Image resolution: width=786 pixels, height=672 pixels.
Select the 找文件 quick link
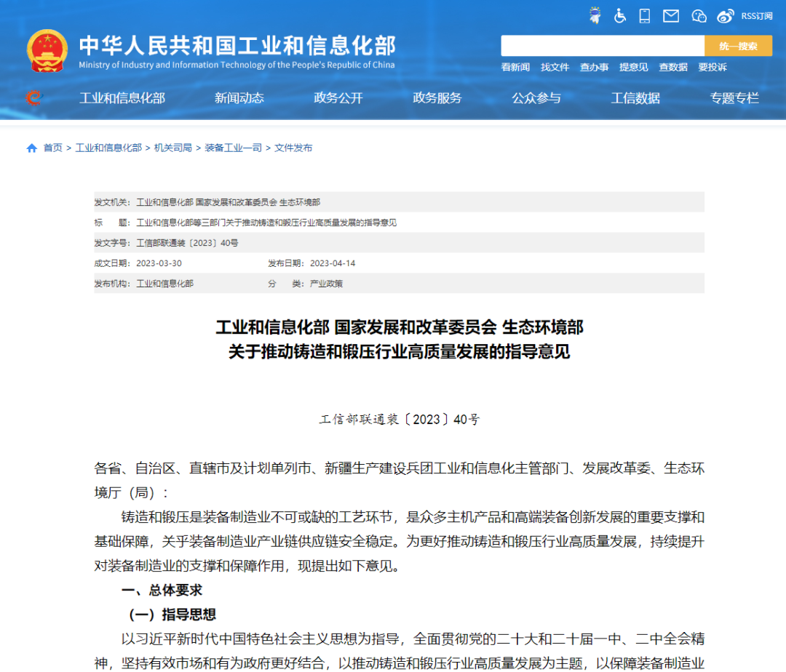[x=555, y=67]
